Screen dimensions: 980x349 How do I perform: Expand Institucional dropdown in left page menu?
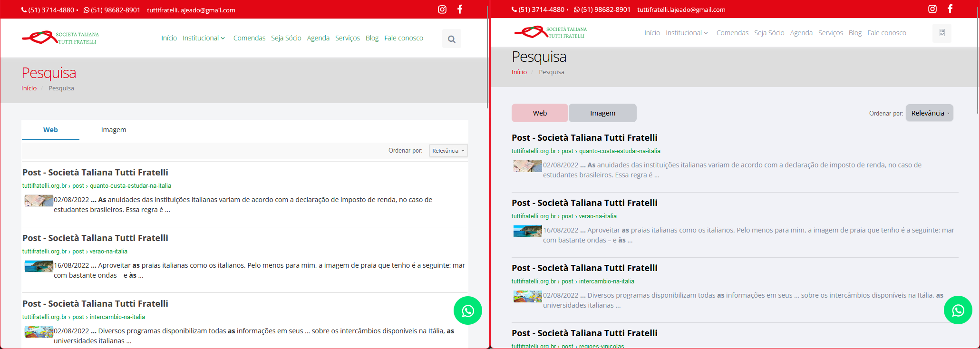[x=204, y=38]
